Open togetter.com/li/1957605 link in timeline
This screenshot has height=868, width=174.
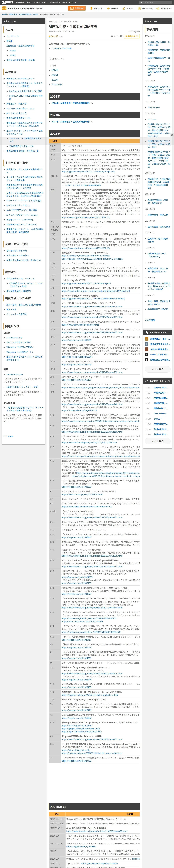point(76,365)
